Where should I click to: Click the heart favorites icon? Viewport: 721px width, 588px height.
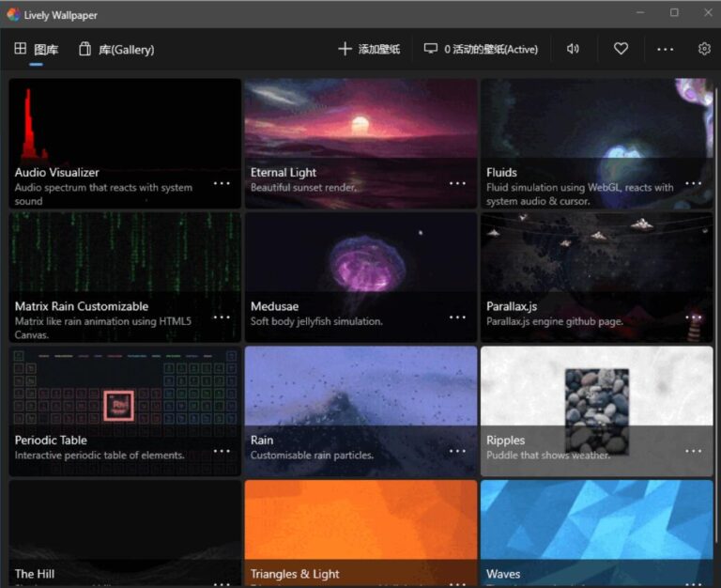click(621, 49)
